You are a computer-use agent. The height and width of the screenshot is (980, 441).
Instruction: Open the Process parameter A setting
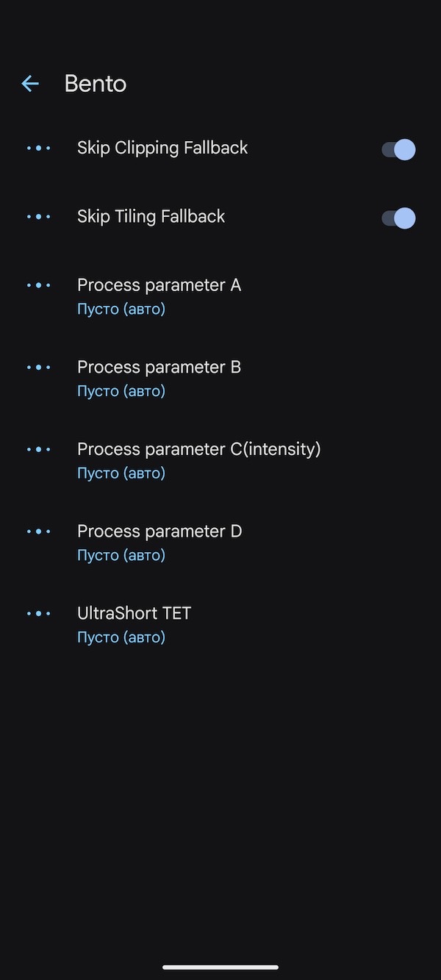click(159, 285)
